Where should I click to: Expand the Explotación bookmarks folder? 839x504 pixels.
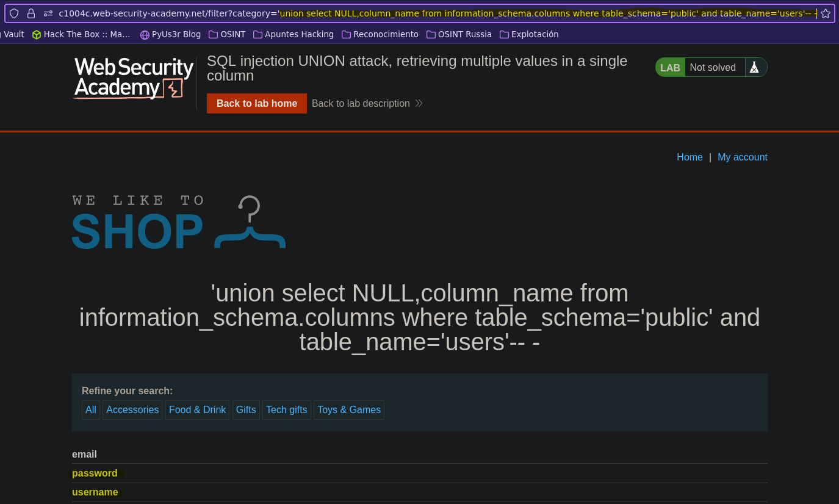[528, 34]
